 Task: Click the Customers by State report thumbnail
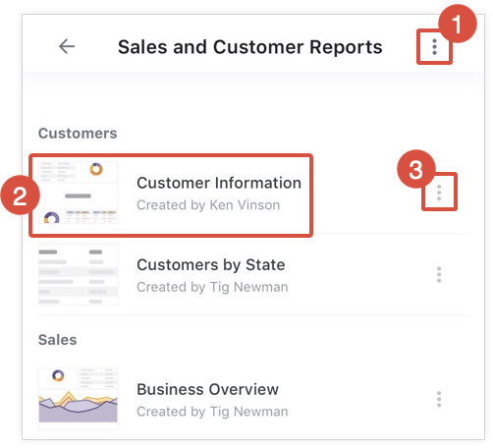(78, 275)
